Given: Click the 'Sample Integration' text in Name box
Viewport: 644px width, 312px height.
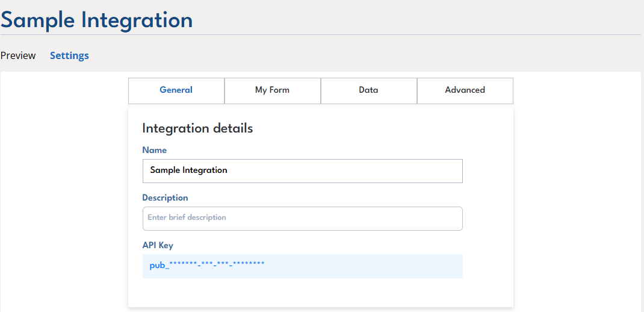Looking at the screenshot, I should coord(188,170).
